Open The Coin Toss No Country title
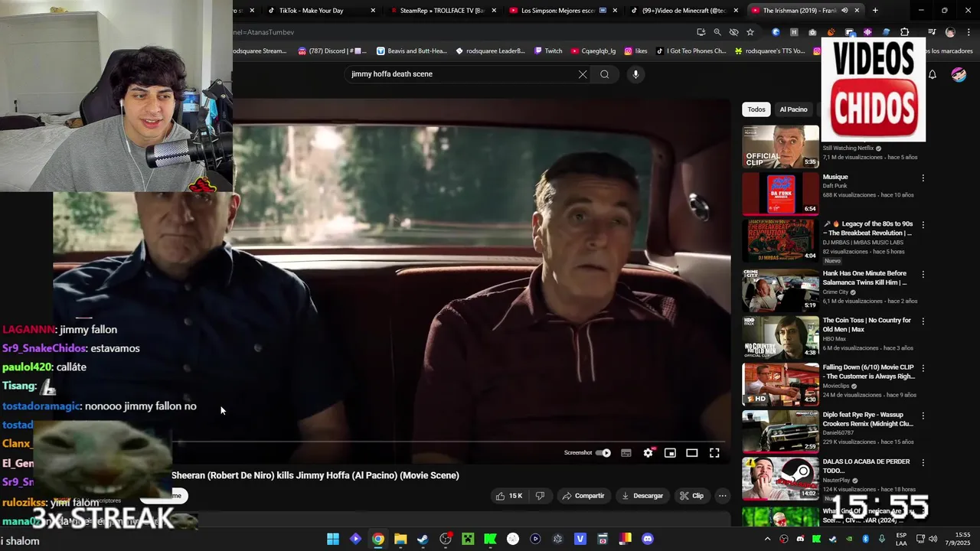The height and width of the screenshot is (551, 980). [x=867, y=325]
